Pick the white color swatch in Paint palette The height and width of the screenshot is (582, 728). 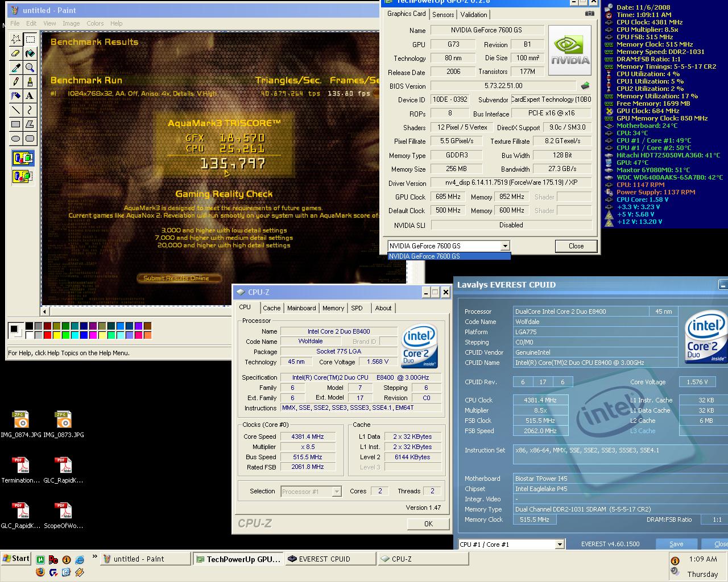[x=29, y=335]
